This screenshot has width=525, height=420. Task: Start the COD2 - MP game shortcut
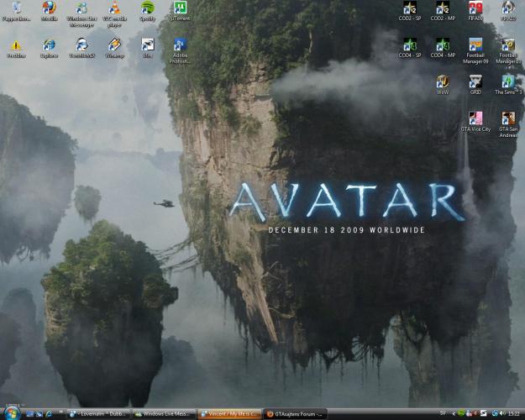(443, 11)
